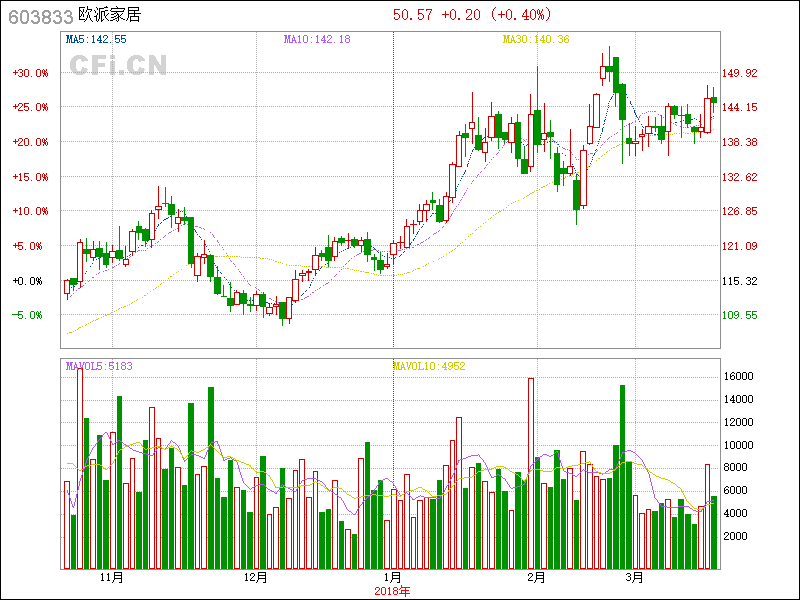This screenshot has height=600, width=800.
Task: Click the 149.92 price axis label
Action: 740,73
